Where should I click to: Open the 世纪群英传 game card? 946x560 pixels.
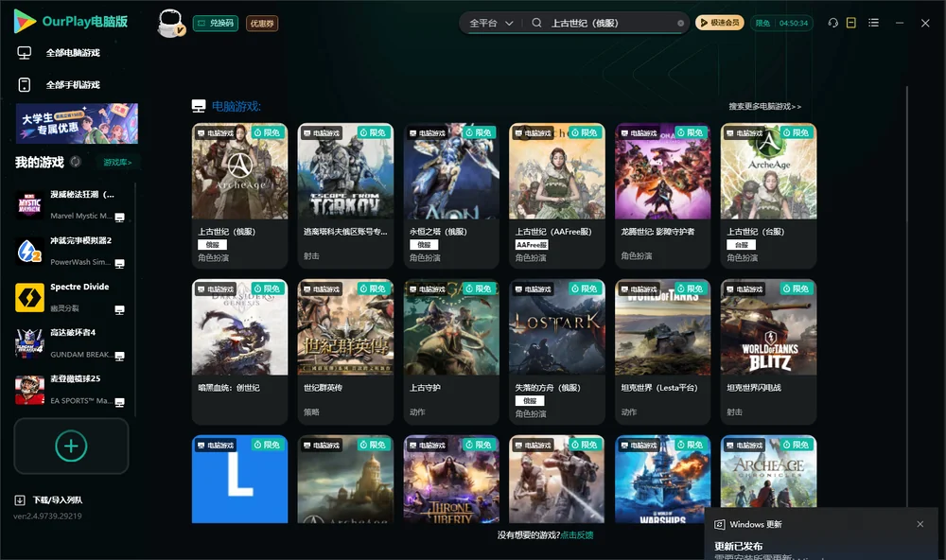(345, 352)
